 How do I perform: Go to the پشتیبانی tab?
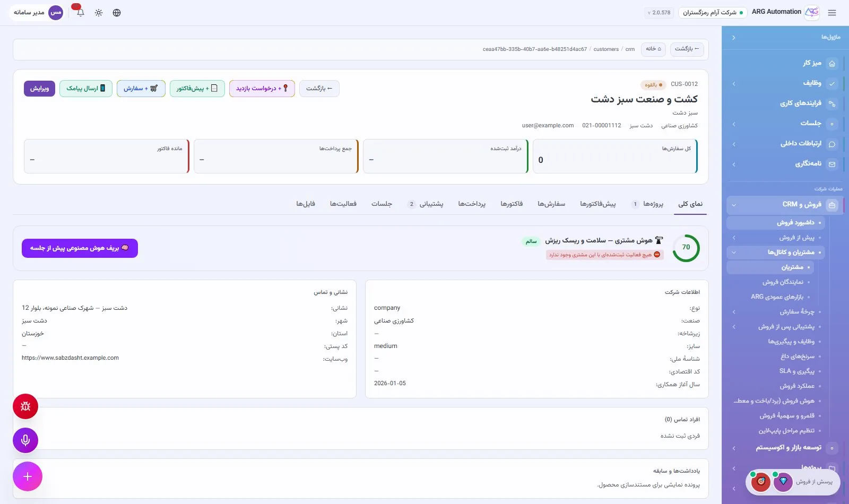[x=426, y=204]
